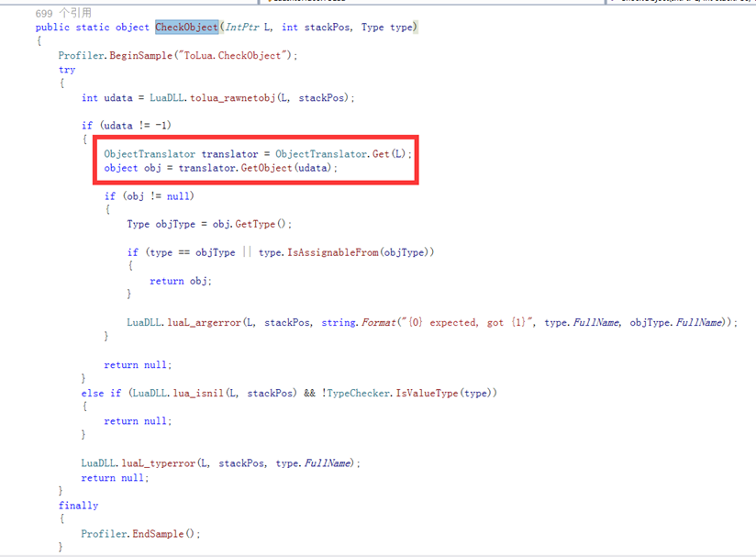Select the tolua_rawnetobj function call

pyautogui.click(x=239, y=98)
